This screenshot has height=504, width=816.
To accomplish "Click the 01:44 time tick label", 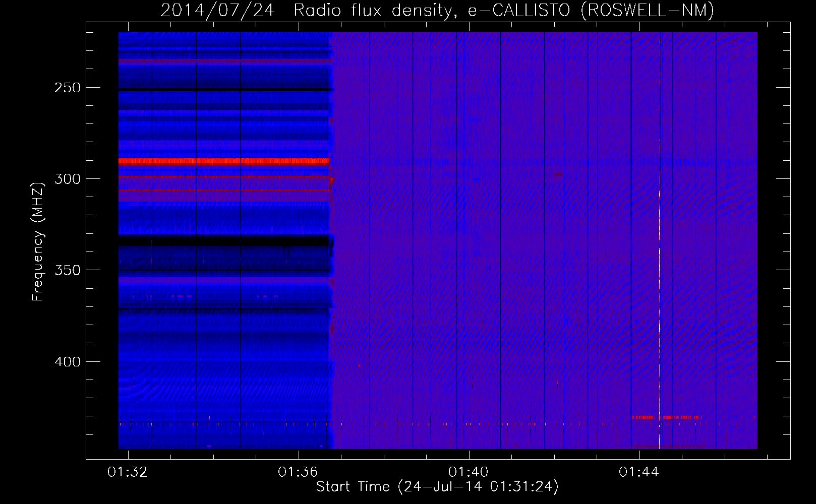I will (639, 472).
